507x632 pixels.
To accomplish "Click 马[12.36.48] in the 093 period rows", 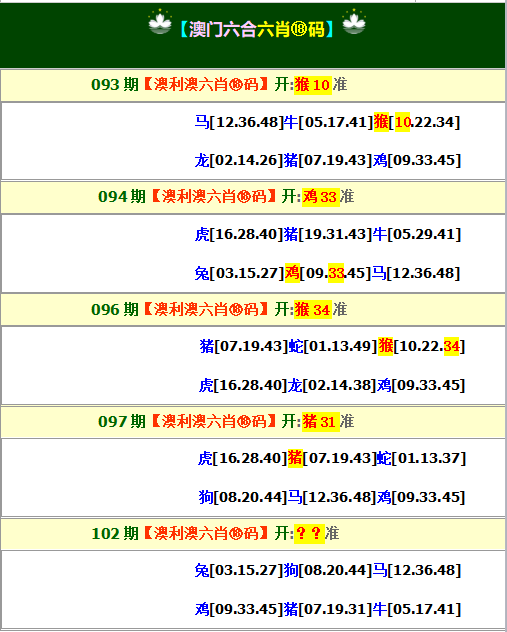I will coord(239,122).
